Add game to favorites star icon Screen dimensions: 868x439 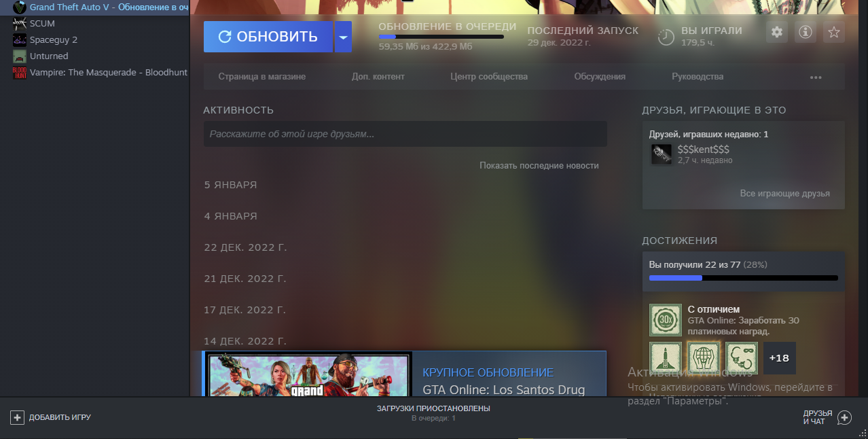(834, 32)
